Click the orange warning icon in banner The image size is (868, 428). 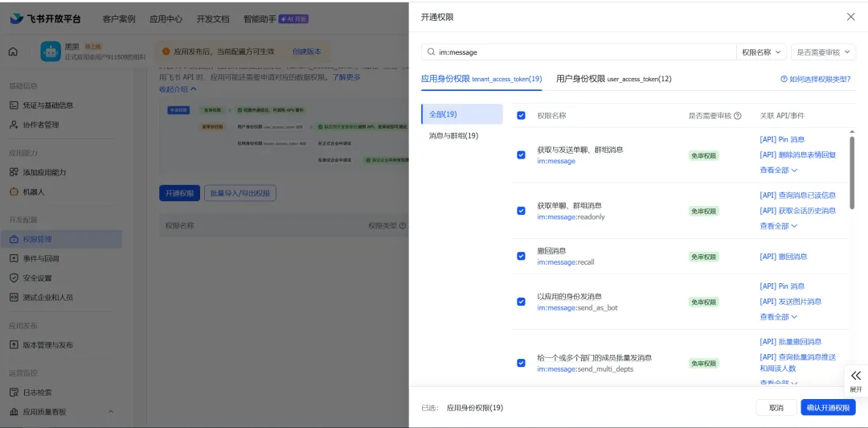166,51
